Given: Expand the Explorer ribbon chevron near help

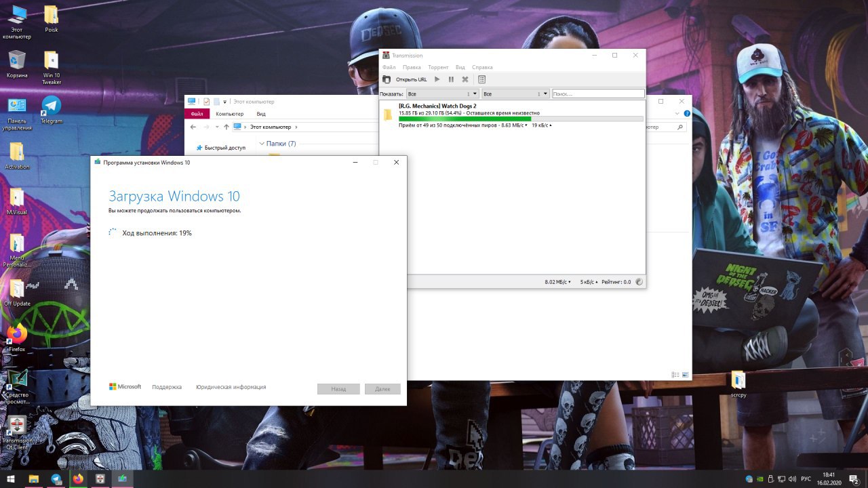Looking at the screenshot, I should 678,114.
